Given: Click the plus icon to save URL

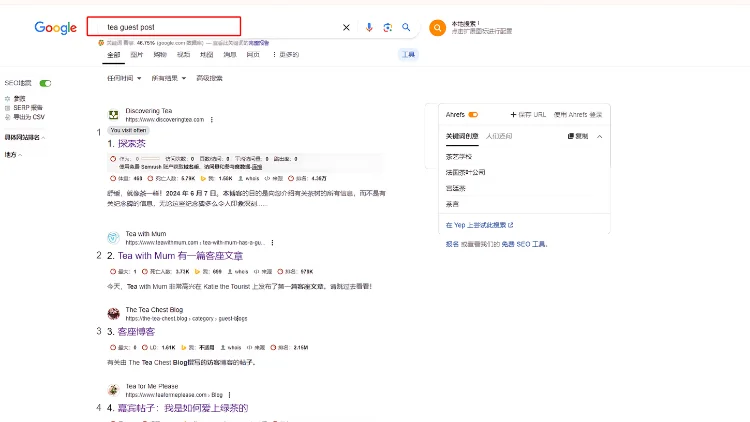Looking at the screenshot, I should pos(513,115).
